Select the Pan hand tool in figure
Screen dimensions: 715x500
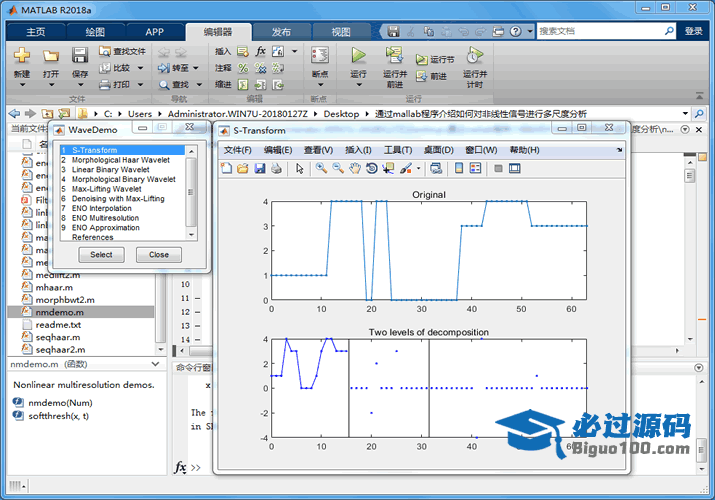pyautogui.click(x=355, y=168)
